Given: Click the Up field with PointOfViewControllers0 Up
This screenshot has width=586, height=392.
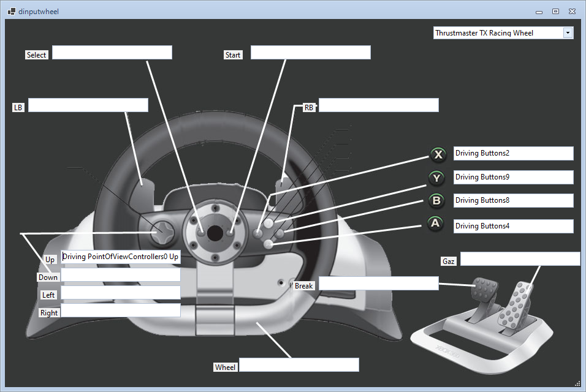Looking at the screenshot, I should click(121, 257).
